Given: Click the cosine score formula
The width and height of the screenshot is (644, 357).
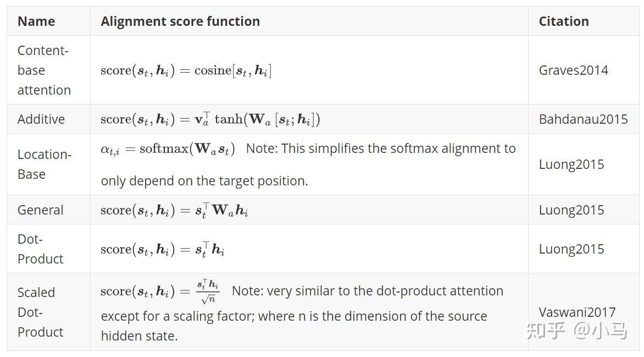Looking at the screenshot, I should click(x=186, y=70).
